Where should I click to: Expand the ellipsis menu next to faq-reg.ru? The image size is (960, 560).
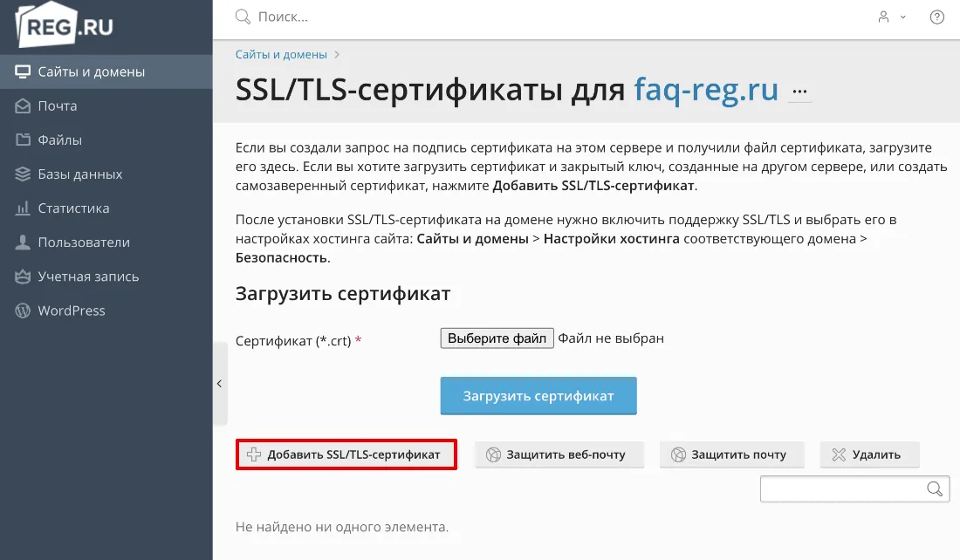[x=800, y=90]
